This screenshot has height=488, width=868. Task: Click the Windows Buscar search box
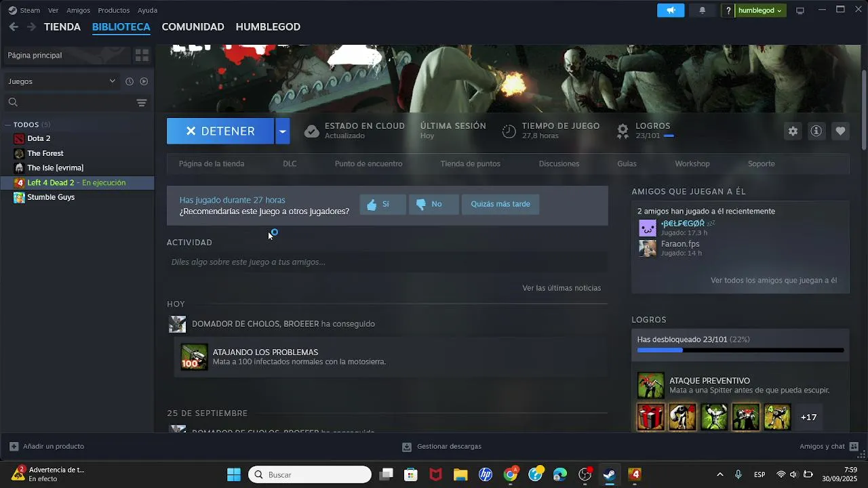310,474
